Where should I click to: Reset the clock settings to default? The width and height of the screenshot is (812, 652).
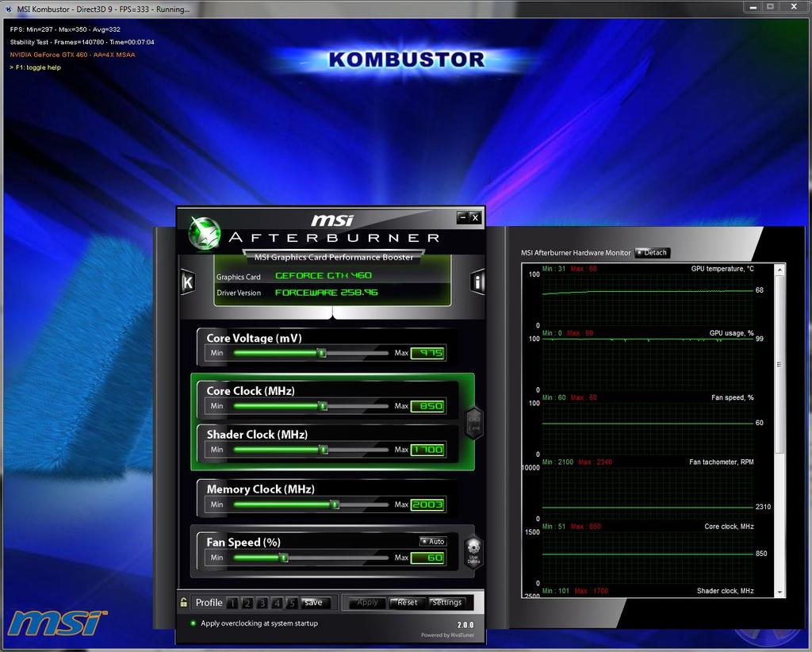(x=408, y=603)
